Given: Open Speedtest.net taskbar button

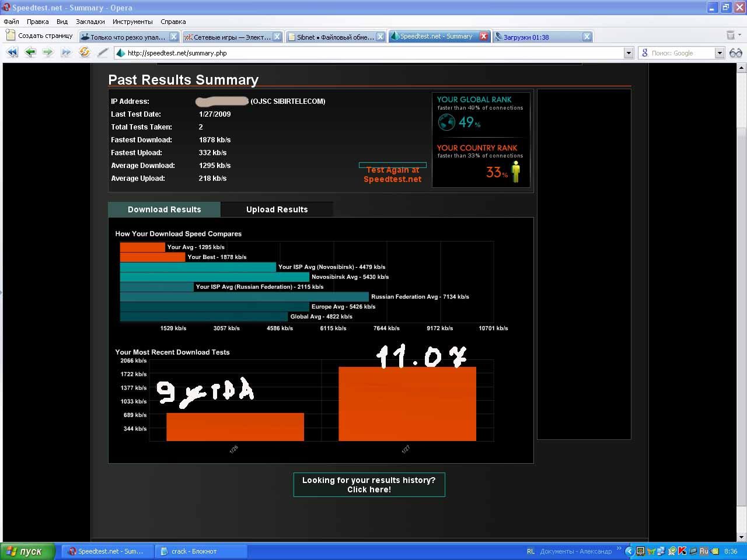Looking at the screenshot, I should point(107,551).
